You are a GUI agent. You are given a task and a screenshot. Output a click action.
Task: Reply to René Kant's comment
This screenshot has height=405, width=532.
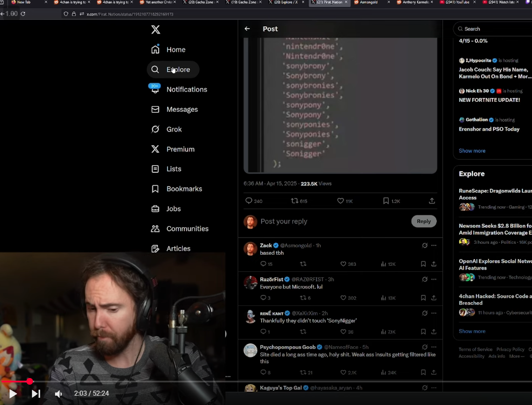[265, 332]
